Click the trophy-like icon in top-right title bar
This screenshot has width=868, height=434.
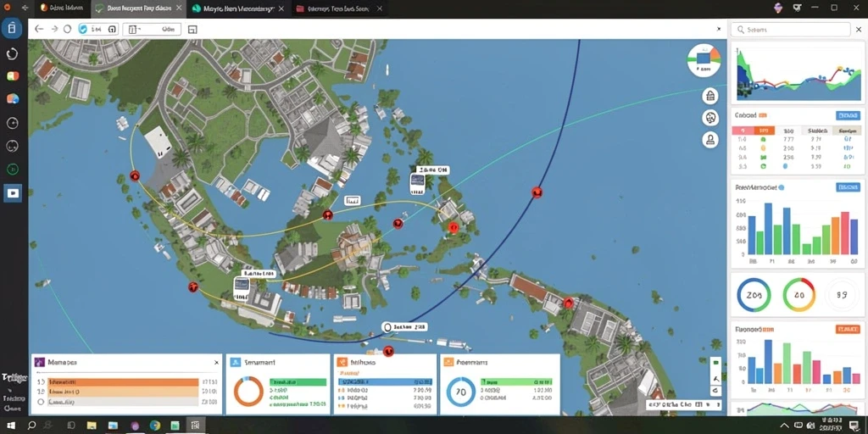797,8
